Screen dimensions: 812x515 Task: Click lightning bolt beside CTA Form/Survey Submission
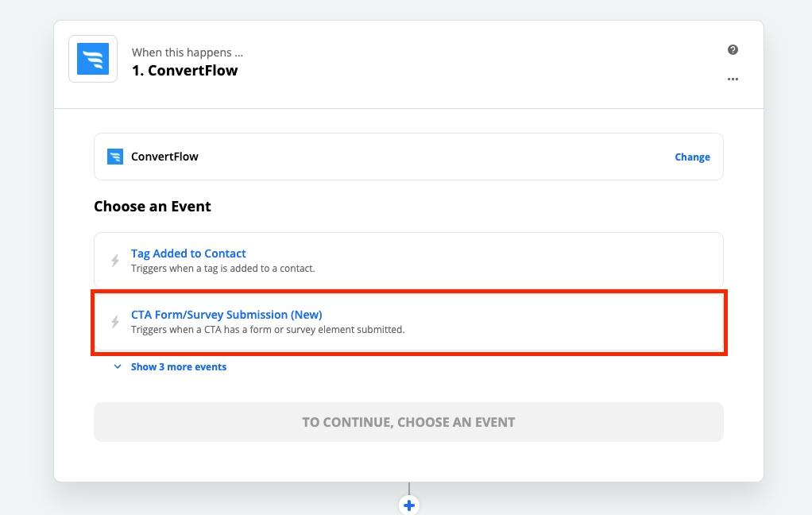(x=115, y=322)
